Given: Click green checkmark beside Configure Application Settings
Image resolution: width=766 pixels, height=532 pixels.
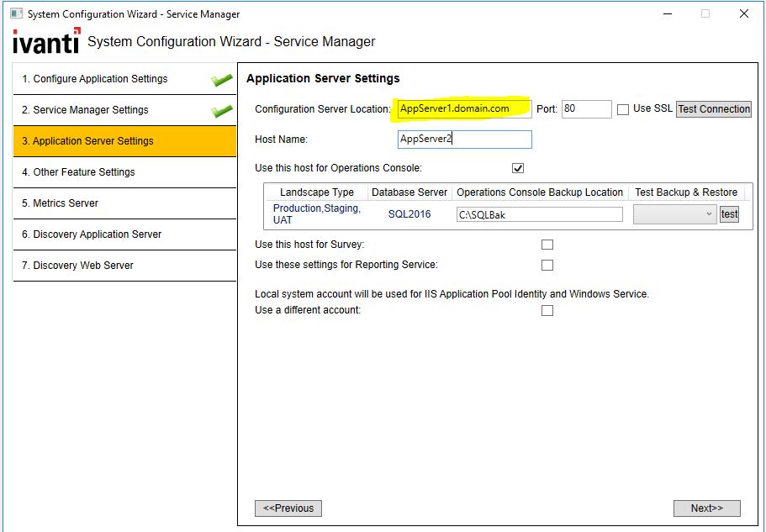Looking at the screenshot, I should click(222, 80).
